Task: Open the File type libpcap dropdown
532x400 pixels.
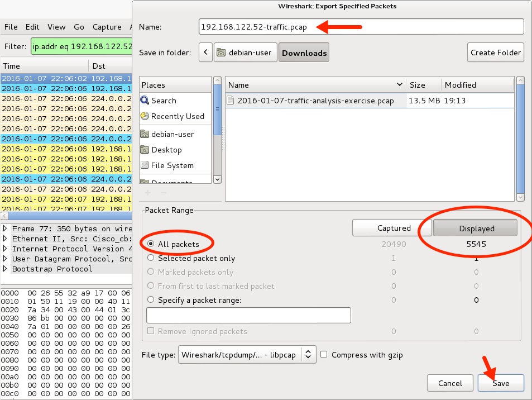Action: click(247, 355)
